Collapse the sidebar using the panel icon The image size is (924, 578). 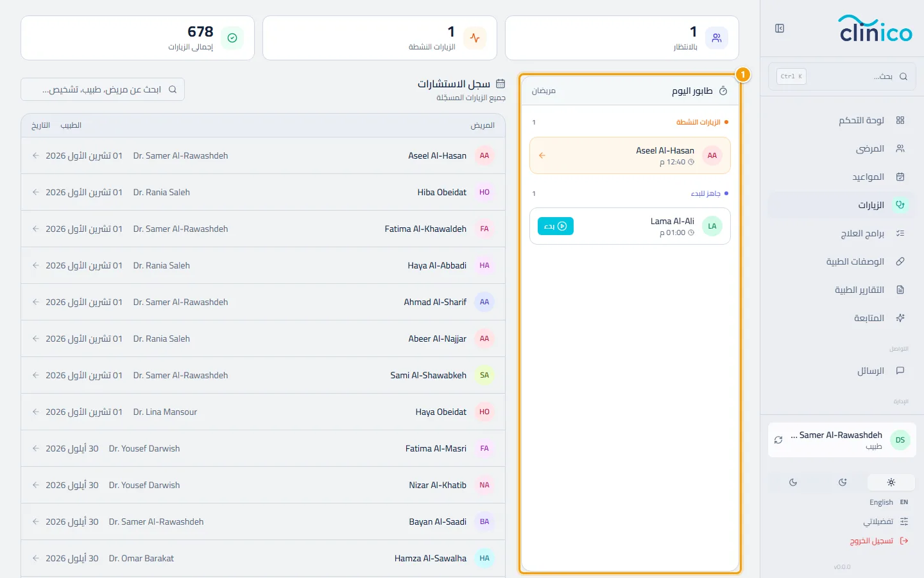coord(780,28)
